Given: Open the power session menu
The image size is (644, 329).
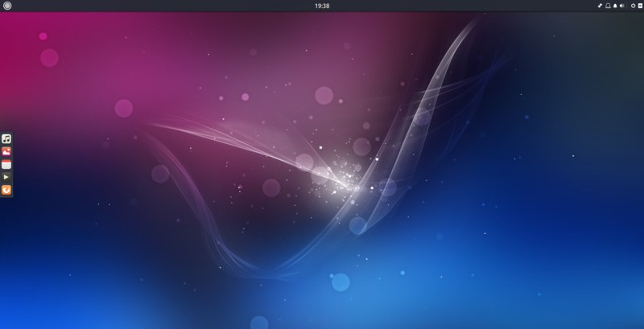Looking at the screenshot, I should (x=632, y=6).
